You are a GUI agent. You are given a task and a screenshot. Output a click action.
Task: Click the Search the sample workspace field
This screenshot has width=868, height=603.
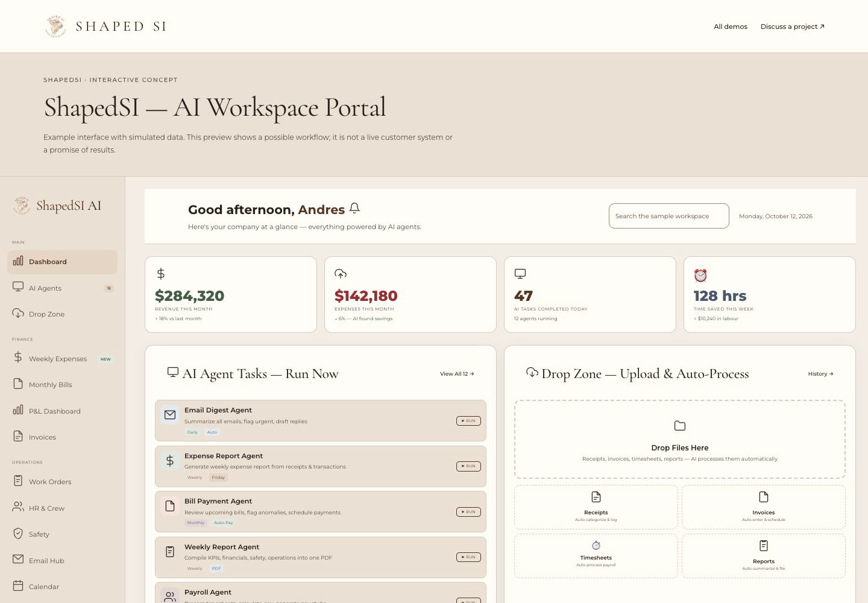[x=669, y=216]
